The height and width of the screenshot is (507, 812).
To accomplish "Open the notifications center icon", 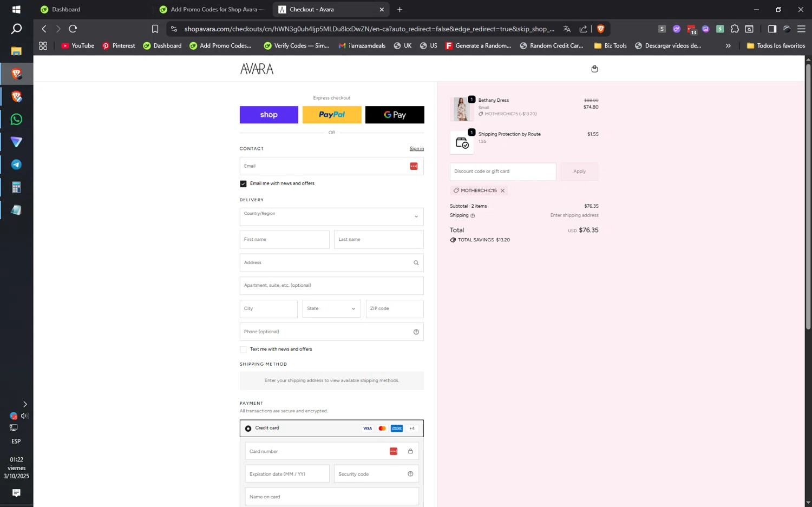I will (x=16, y=493).
